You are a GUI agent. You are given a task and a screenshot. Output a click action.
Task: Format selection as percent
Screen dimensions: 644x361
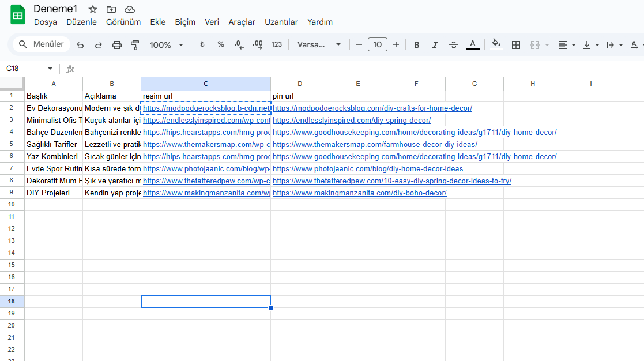pos(221,44)
